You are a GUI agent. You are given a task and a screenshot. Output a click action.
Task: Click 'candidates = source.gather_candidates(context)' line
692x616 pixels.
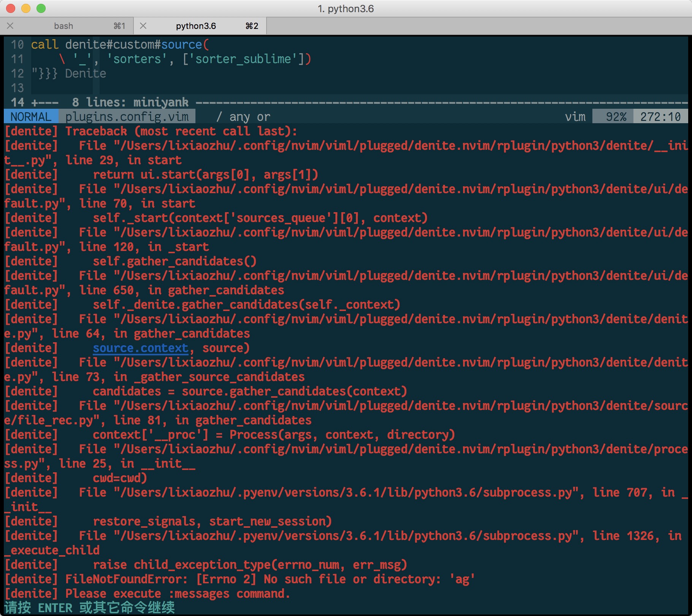[250, 392]
